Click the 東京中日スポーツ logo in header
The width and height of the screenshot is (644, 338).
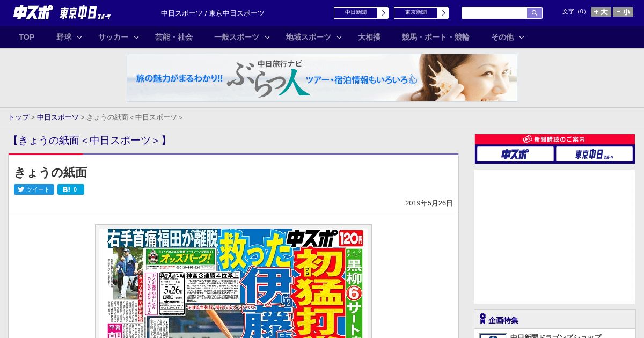(x=85, y=13)
